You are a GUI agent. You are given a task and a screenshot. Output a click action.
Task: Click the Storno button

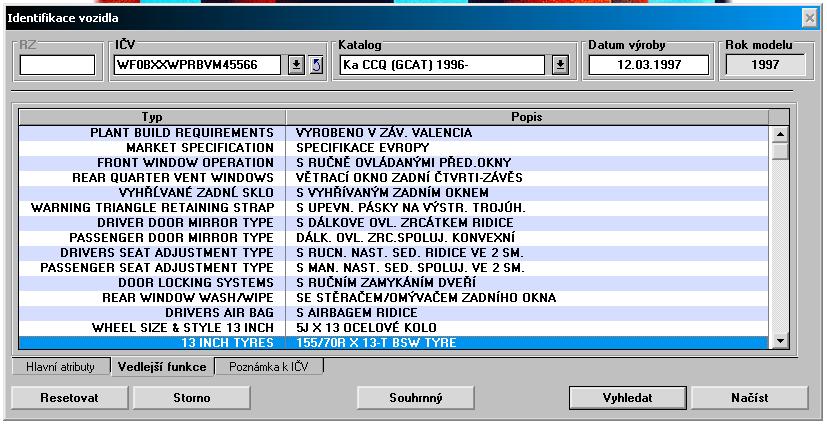[191, 397]
